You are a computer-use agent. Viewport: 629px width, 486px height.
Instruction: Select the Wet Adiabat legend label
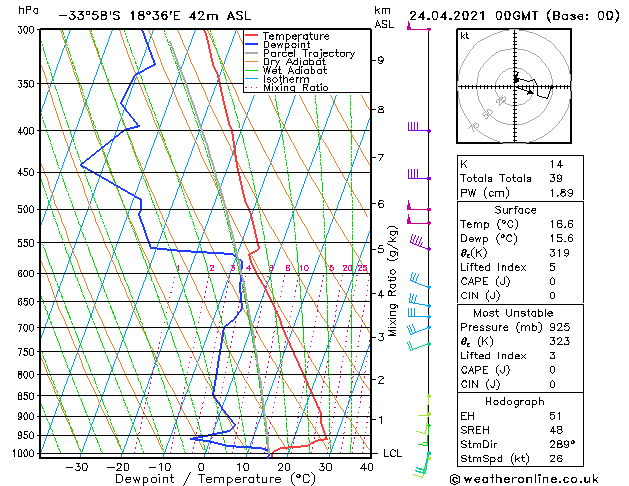click(x=295, y=70)
